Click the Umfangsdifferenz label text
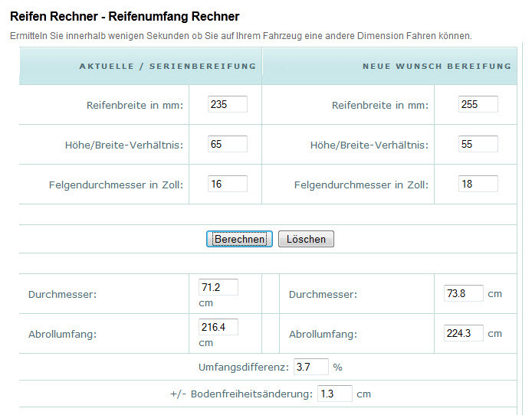 pos(243,368)
